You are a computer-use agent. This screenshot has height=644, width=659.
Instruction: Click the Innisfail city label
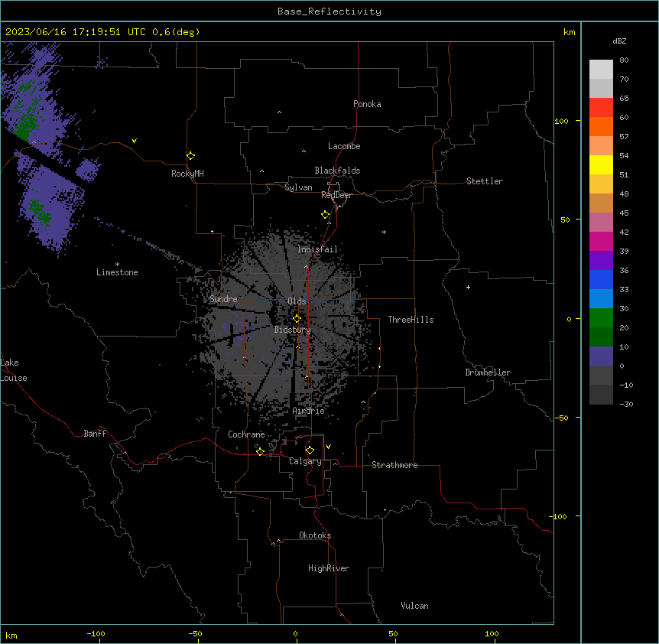(317, 249)
